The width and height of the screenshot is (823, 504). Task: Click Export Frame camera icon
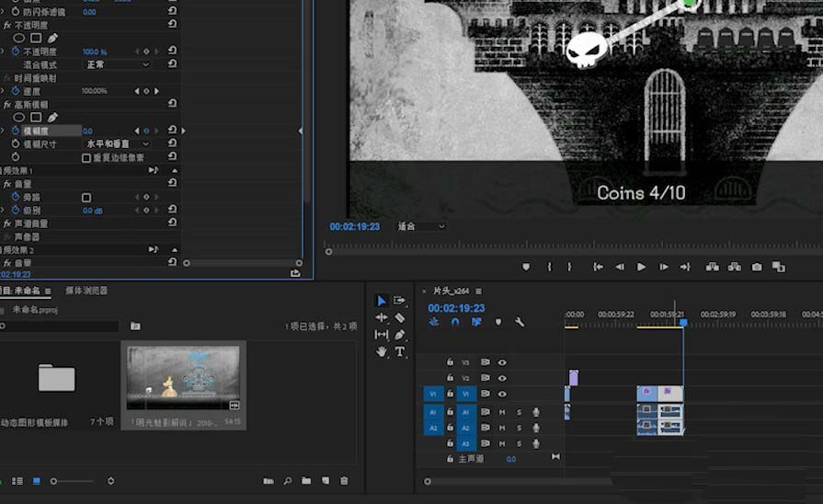(x=757, y=267)
